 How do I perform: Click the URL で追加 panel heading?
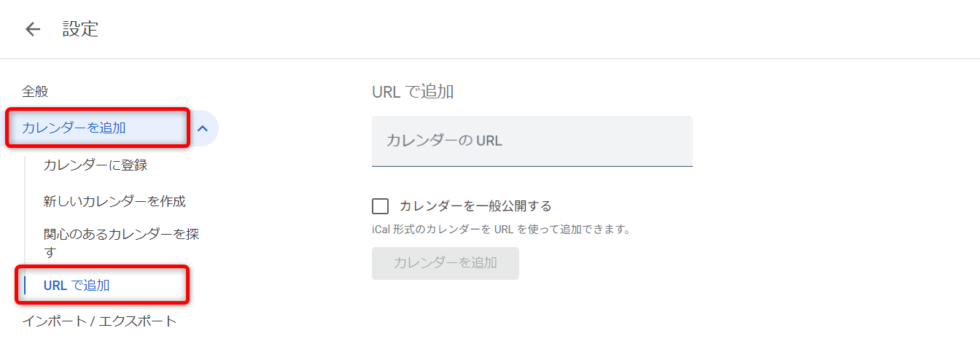click(x=413, y=92)
